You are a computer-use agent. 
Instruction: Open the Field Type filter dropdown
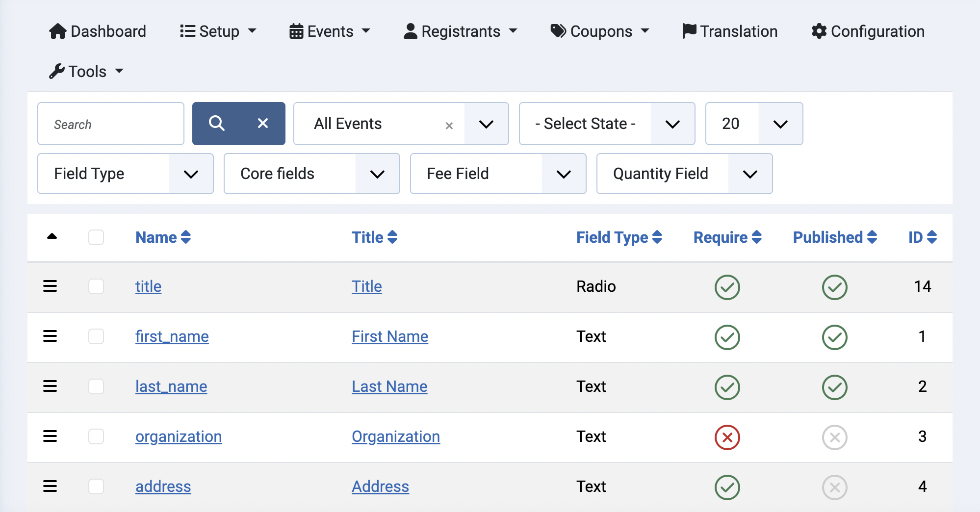(125, 174)
